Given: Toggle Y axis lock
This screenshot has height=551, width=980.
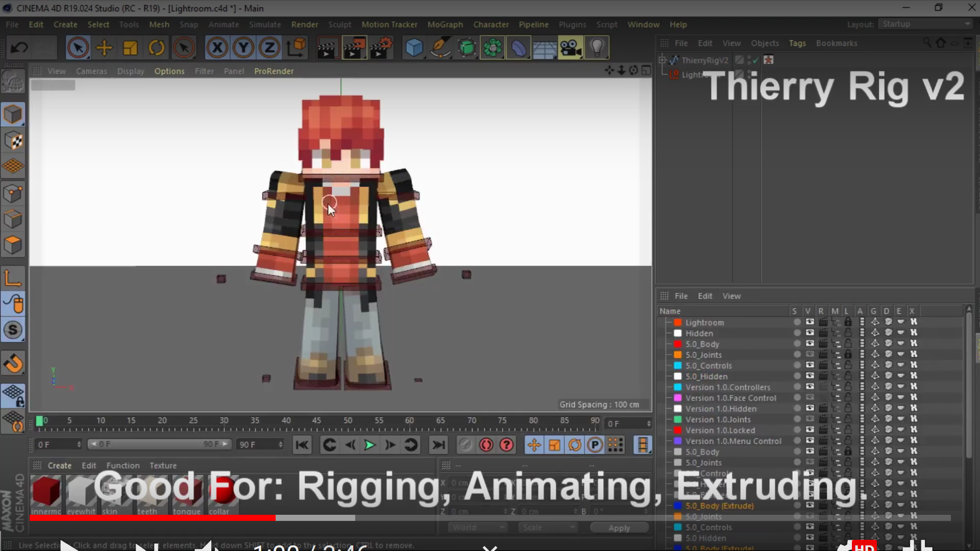Looking at the screenshot, I should [x=243, y=48].
